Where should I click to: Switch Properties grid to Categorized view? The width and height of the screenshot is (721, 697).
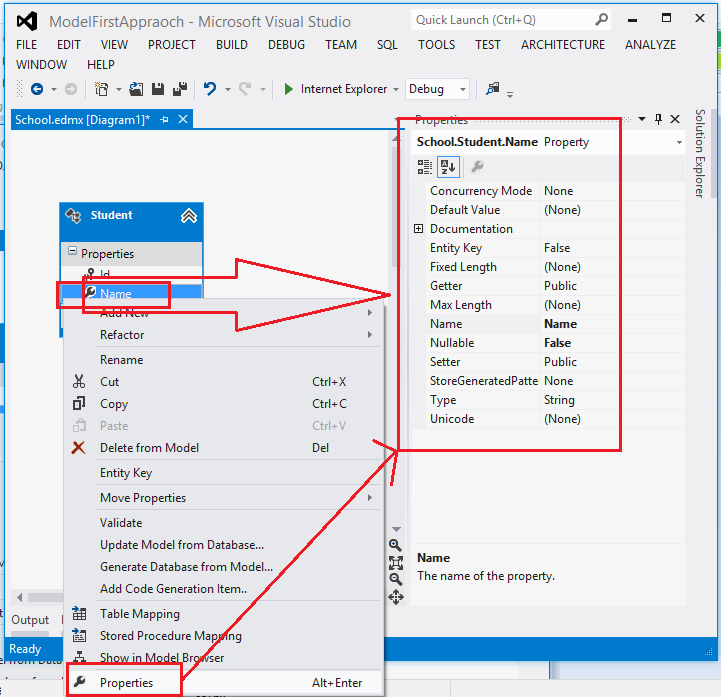pyautogui.click(x=424, y=166)
